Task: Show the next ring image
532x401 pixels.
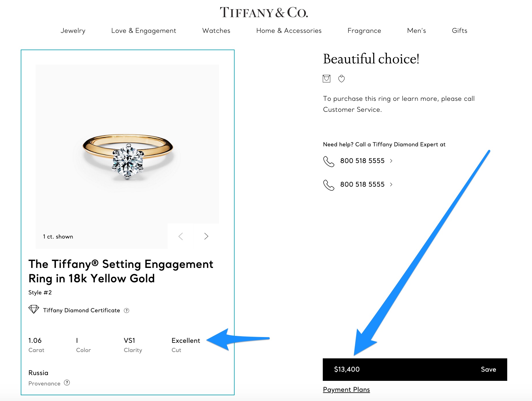Action: click(206, 237)
